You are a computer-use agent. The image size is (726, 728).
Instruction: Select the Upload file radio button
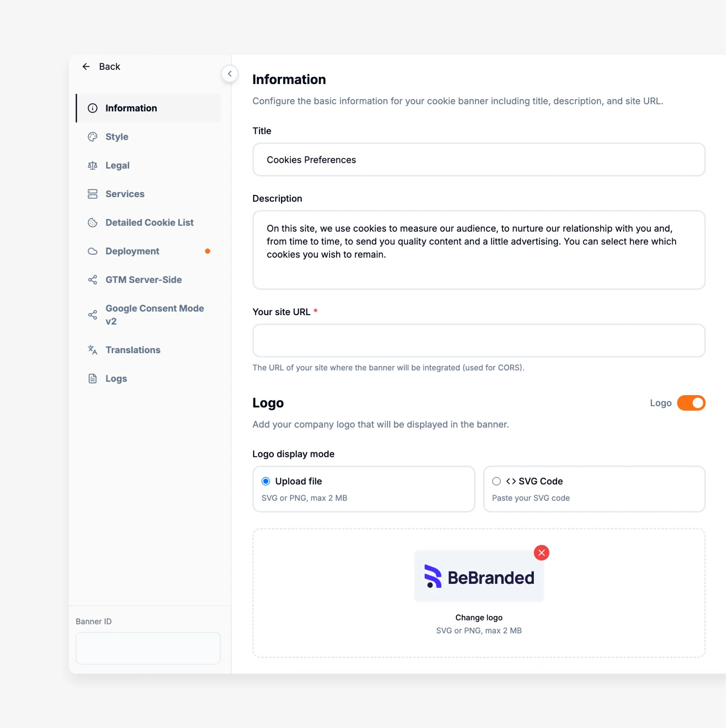click(266, 481)
